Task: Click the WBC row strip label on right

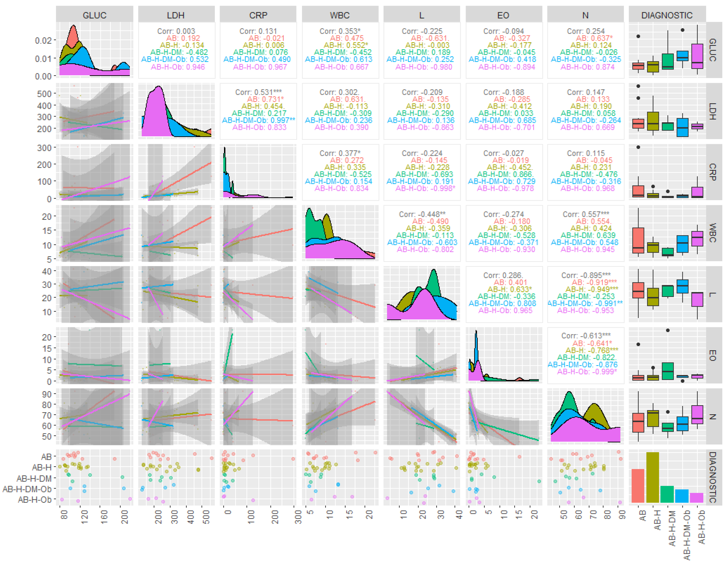Action: point(713,233)
